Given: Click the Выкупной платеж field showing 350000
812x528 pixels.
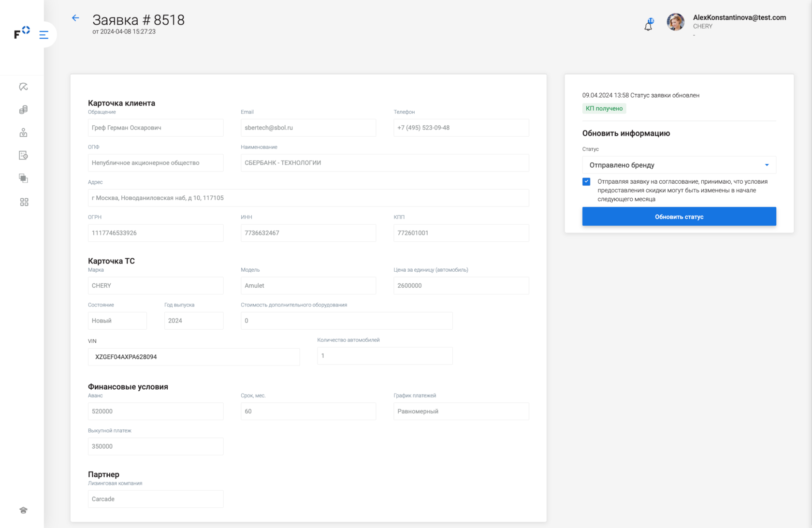Looking at the screenshot, I should tap(155, 446).
